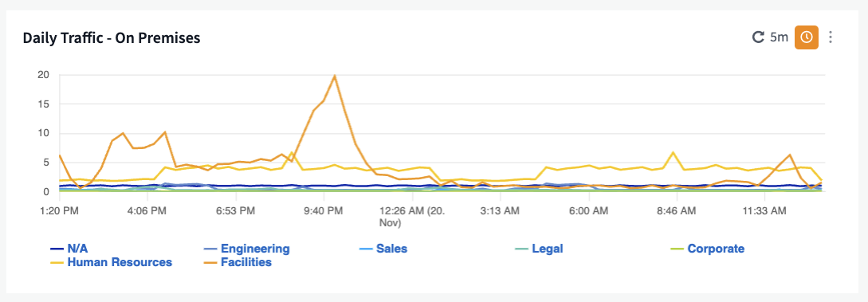Viewport: 868px width, 302px height.
Task: Click the Facilities legend entry
Action: tap(246, 262)
